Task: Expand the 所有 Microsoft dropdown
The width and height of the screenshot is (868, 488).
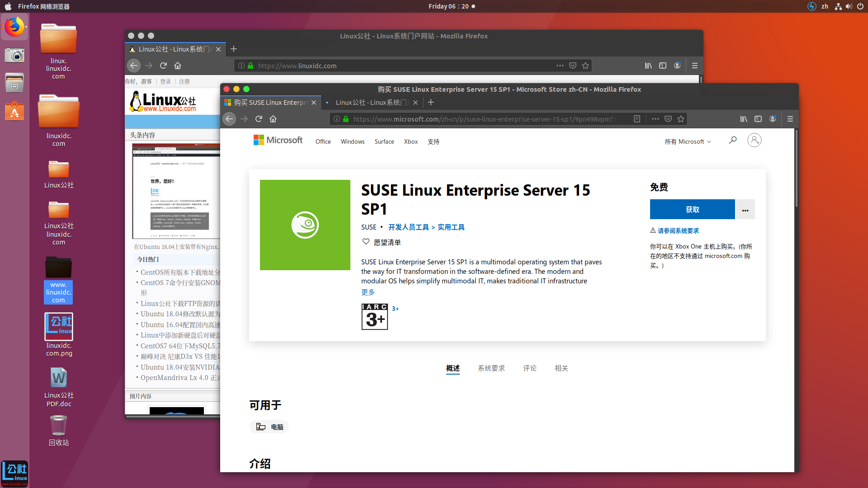Action: click(x=687, y=141)
